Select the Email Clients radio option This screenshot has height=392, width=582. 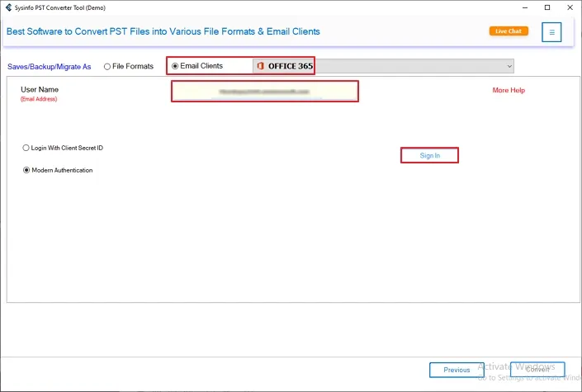click(x=197, y=66)
